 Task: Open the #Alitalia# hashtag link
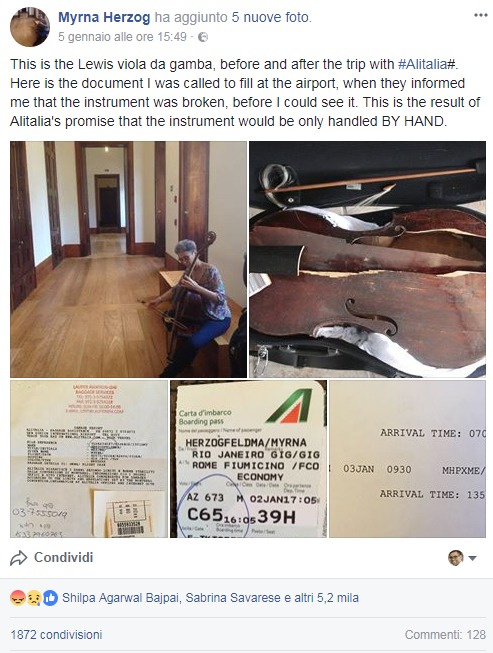click(428, 64)
